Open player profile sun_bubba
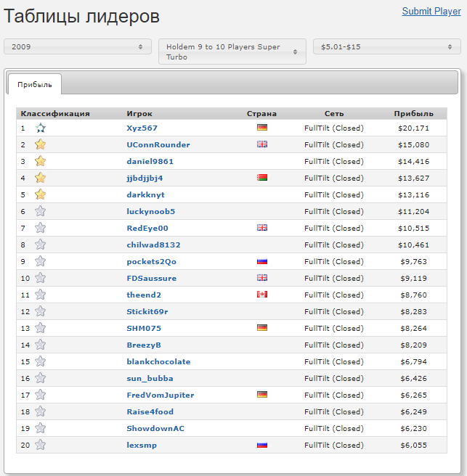The image size is (467, 476). [150, 379]
